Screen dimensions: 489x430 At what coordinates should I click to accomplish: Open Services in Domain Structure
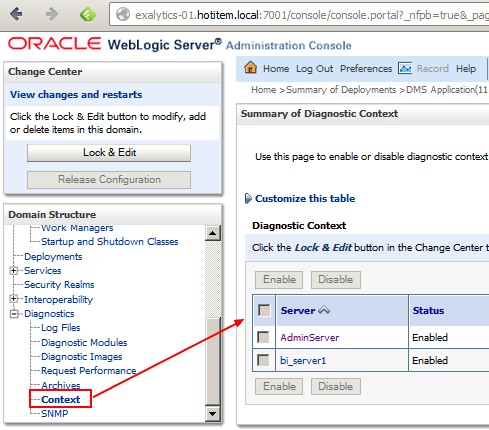coord(43,271)
